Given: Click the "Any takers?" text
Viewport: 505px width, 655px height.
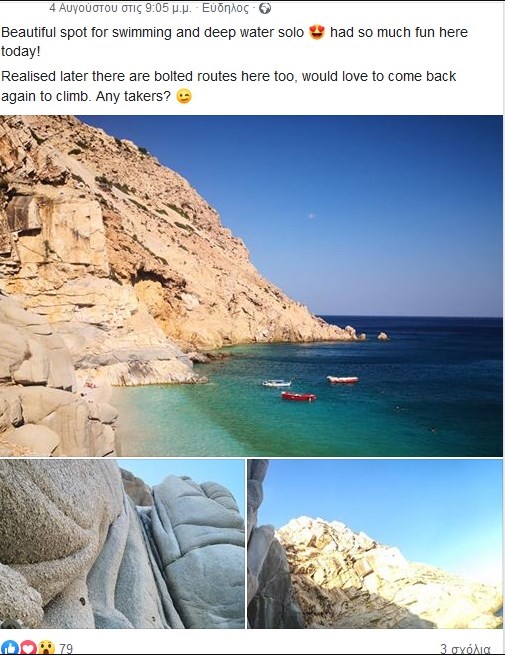Looking at the screenshot, I should (133, 96).
